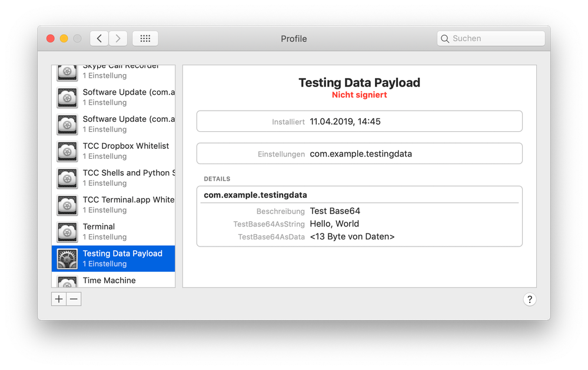
Task: Remove profile with the minus button
Action: tap(74, 299)
